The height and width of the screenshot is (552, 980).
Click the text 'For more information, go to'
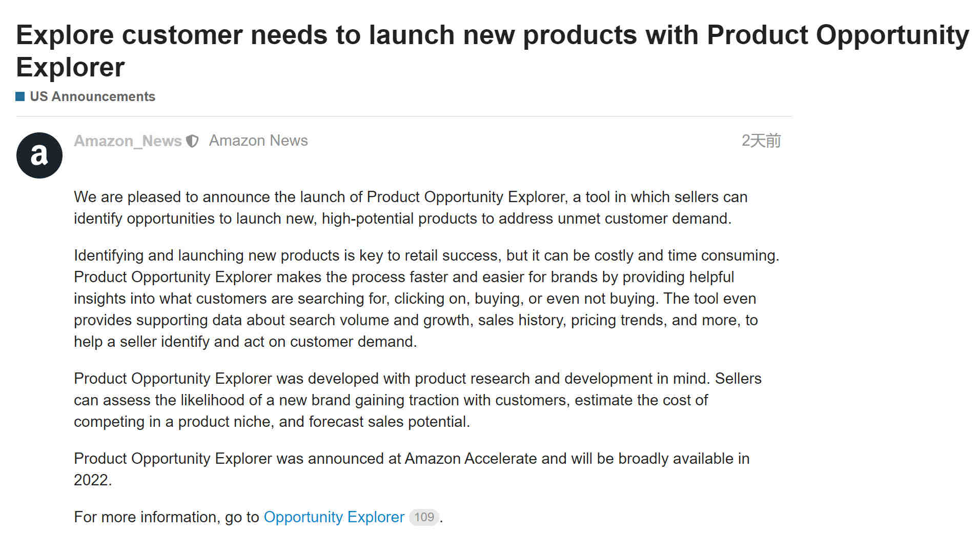[166, 517]
